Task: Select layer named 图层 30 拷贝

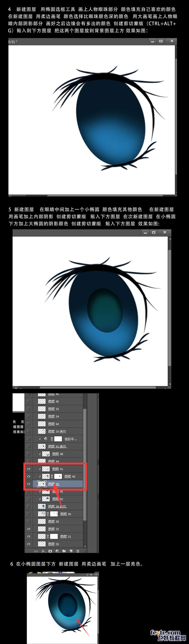Action: tap(57, 432)
